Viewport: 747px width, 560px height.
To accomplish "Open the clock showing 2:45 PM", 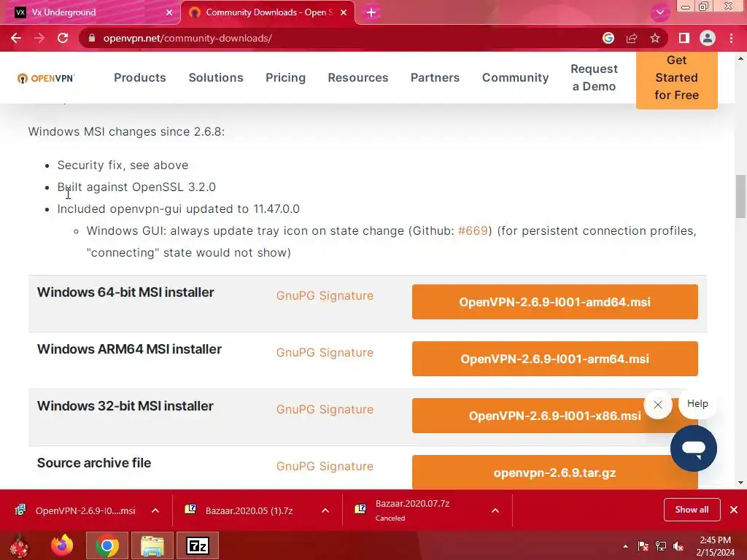I will 715,546.
